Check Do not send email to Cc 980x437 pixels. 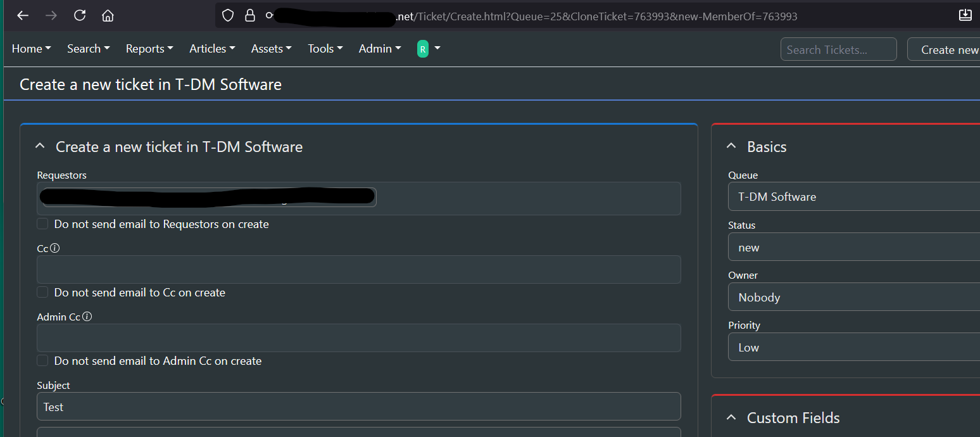pyautogui.click(x=42, y=292)
